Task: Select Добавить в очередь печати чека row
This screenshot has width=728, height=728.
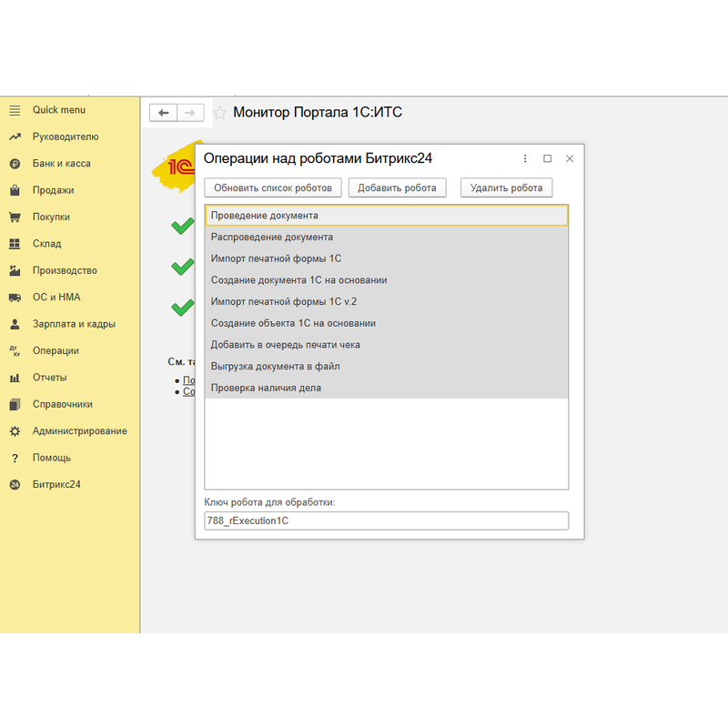Action: [x=386, y=345]
